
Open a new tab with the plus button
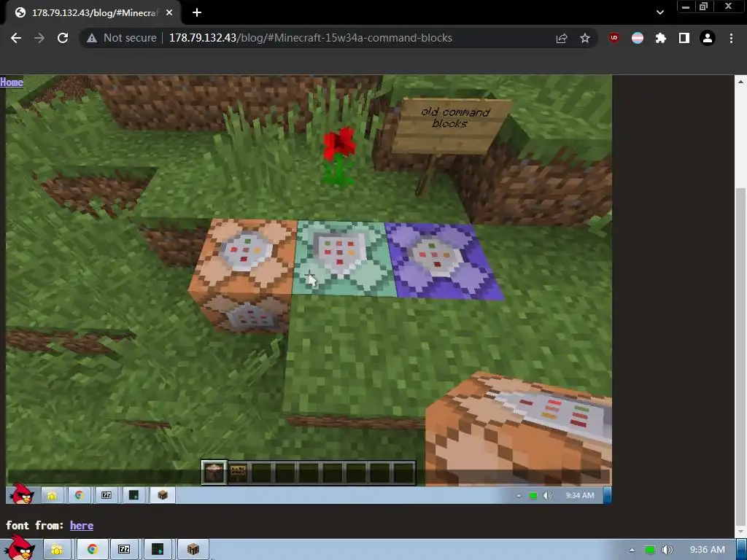pos(197,13)
